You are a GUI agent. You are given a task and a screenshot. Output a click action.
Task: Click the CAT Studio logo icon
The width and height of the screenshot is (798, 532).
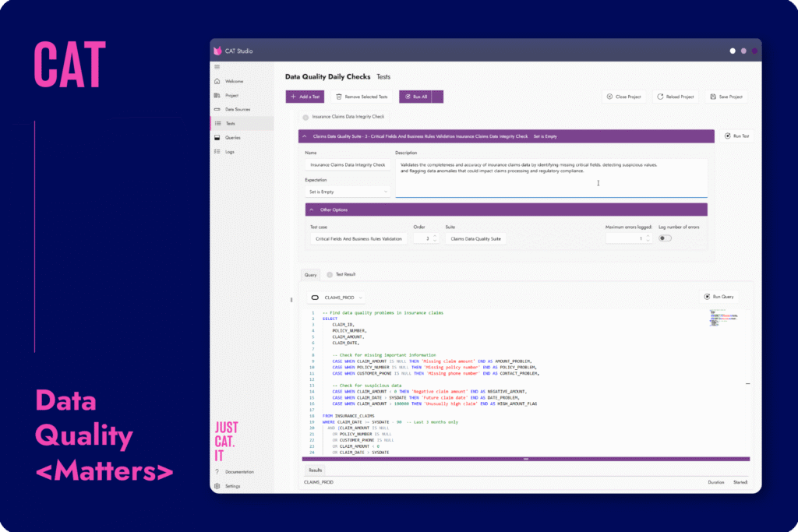pos(218,51)
